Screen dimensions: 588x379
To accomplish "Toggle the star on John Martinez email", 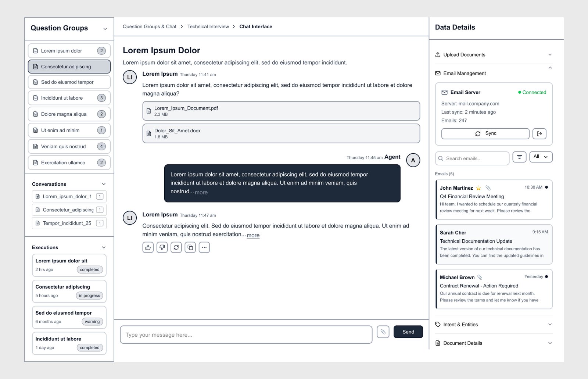I will [478, 188].
